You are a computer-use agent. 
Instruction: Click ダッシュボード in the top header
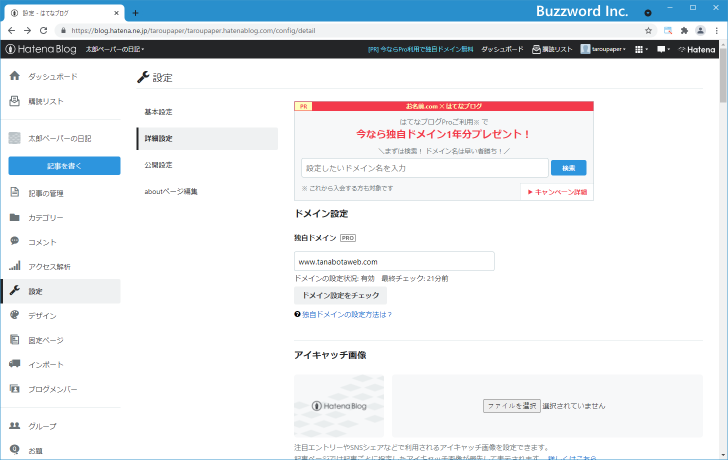[502, 49]
